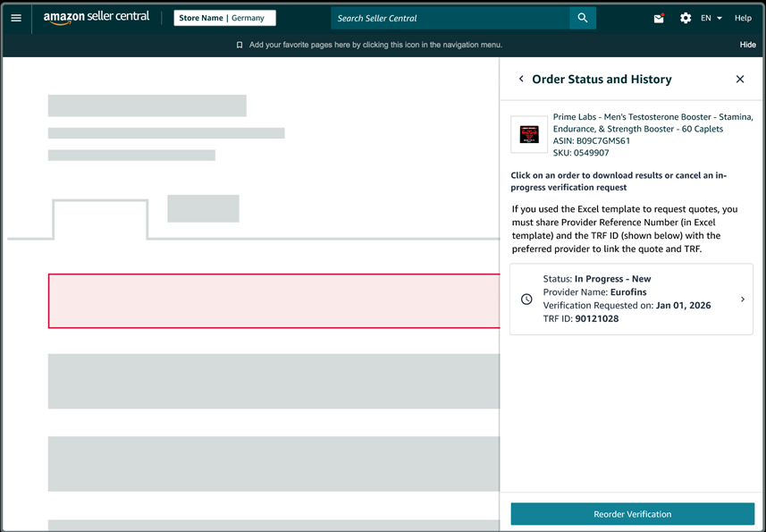Click the red highlighted alert banner
Image resolution: width=766 pixels, height=532 pixels.
274,301
